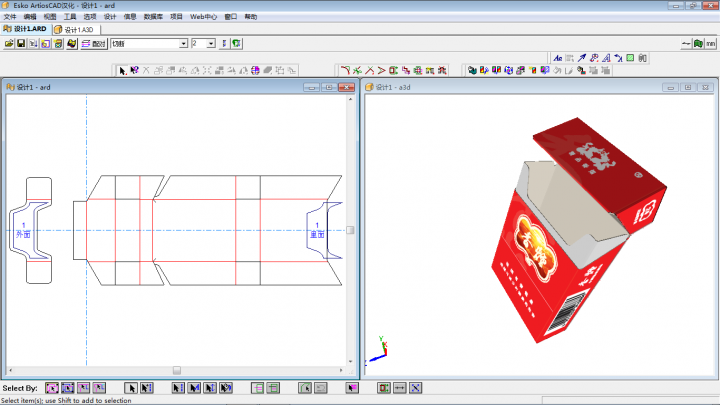Switch to the 设计1.A3D tab

pyautogui.click(x=75, y=29)
